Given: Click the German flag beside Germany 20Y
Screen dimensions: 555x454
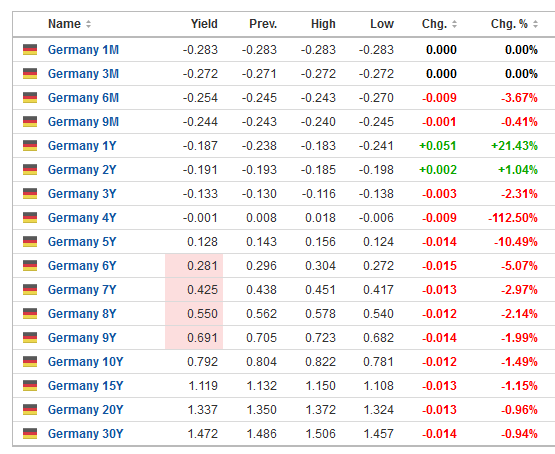Looking at the screenshot, I should point(30,410).
